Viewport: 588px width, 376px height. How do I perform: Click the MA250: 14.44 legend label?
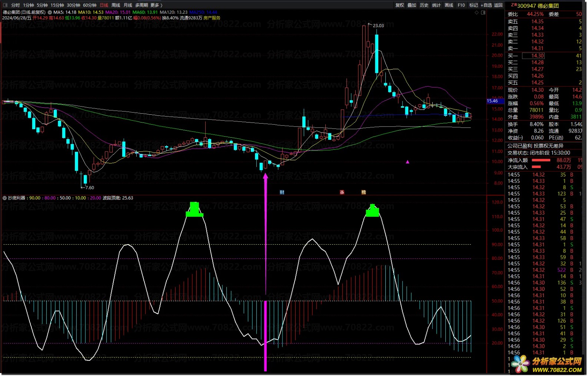pos(203,12)
